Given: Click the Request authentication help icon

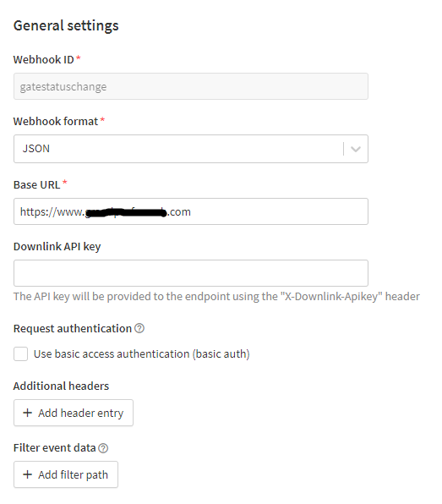Looking at the screenshot, I should click(139, 328).
